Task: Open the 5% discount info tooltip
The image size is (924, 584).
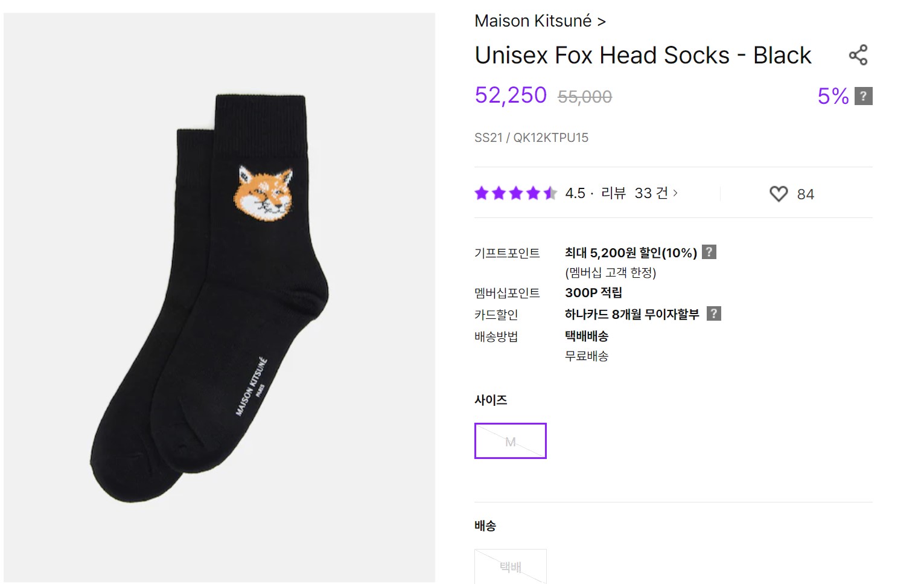Action: click(863, 95)
